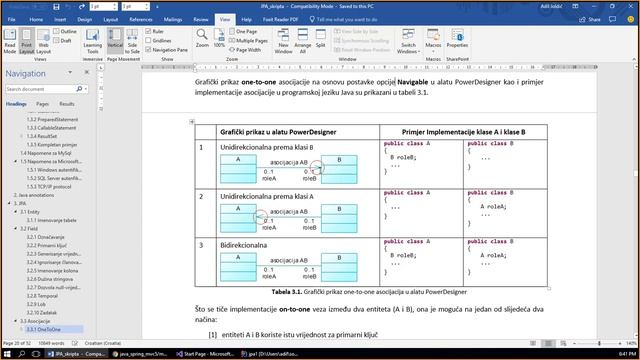The height and width of the screenshot is (360, 640).
Task: Collapse the 3.2 Field heading
Action: (x=16, y=229)
